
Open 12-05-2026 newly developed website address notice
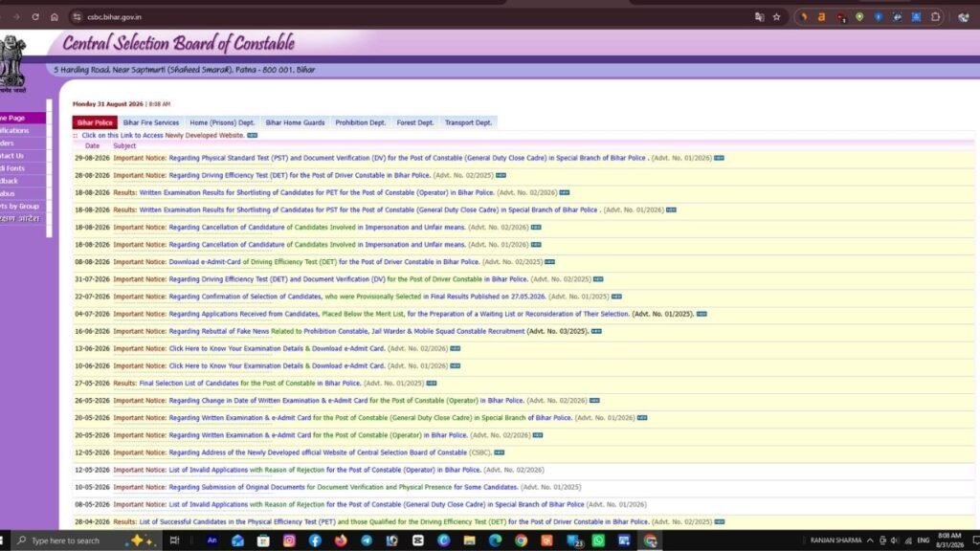coord(329,452)
